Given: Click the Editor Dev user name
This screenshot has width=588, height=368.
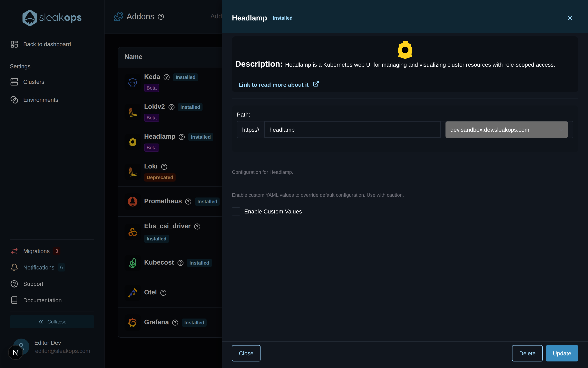Looking at the screenshot, I should click(x=48, y=343).
